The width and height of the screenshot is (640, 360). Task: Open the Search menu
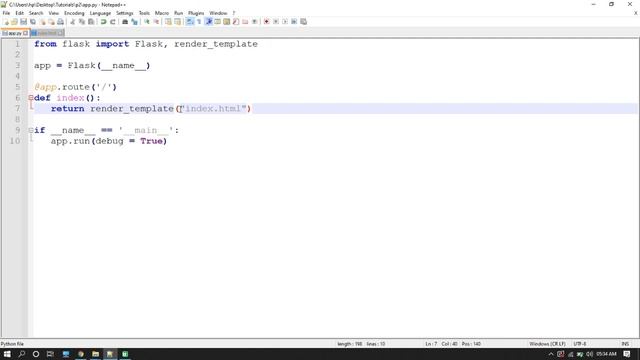tap(36, 13)
